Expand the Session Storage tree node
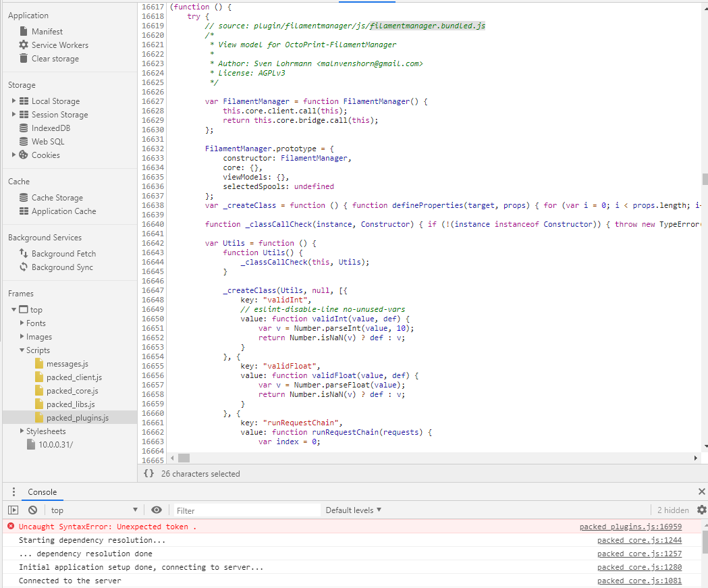The width and height of the screenshot is (708, 588). pyautogui.click(x=13, y=114)
